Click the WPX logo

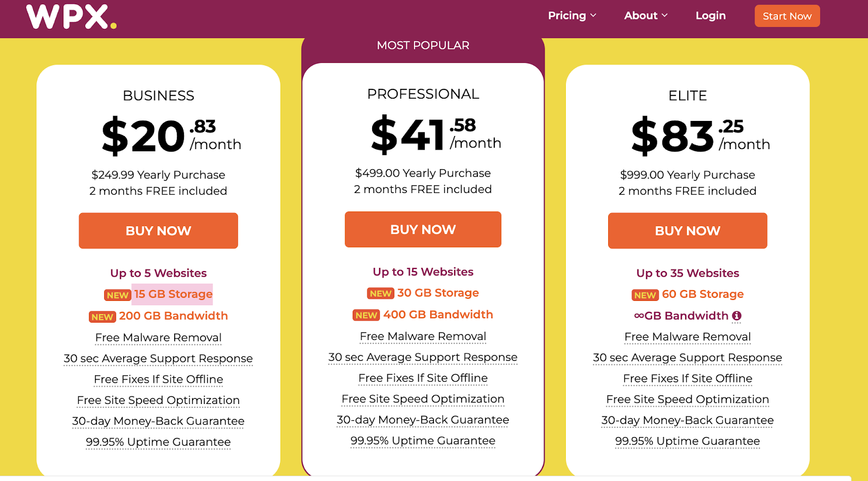(x=71, y=17)
